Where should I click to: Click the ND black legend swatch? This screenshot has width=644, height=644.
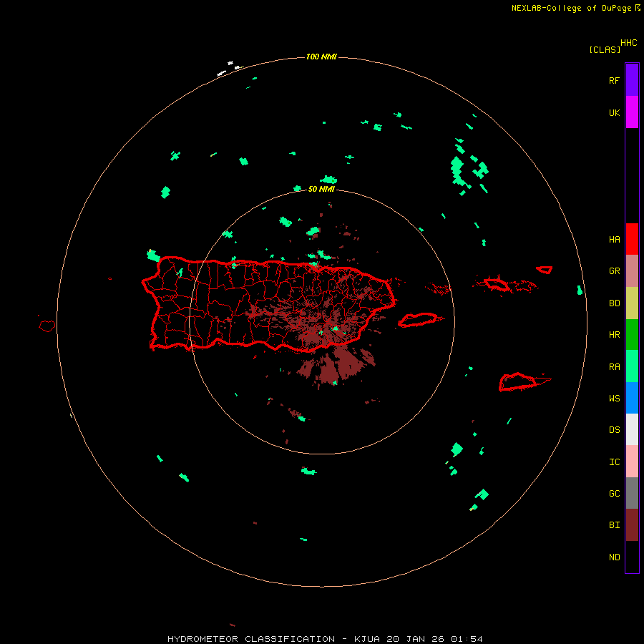pos(632,557)
